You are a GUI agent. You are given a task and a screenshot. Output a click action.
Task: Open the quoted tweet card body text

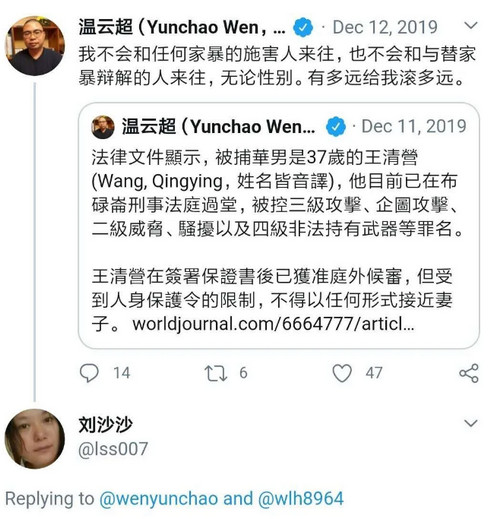[277, 240]
